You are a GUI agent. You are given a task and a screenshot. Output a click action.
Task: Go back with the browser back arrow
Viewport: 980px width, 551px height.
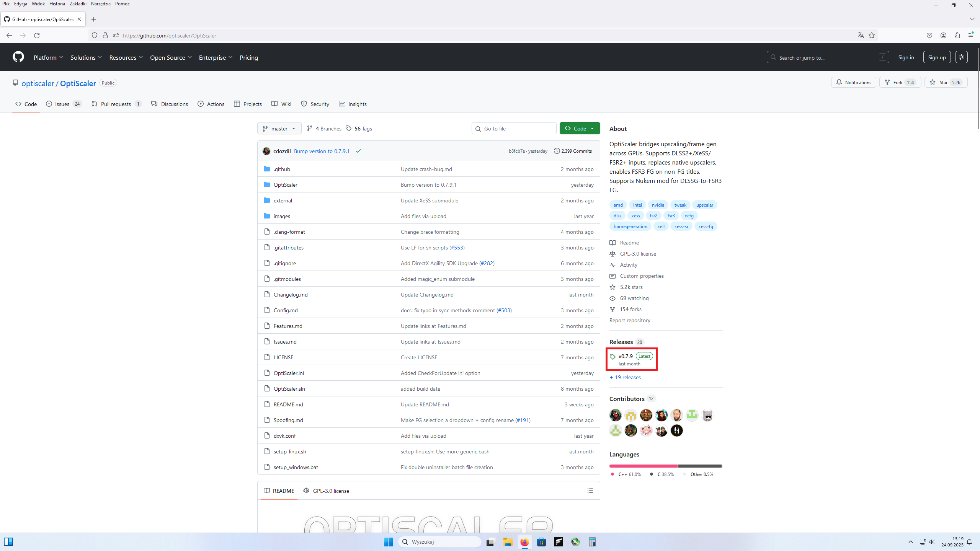(x=9, y=36)
